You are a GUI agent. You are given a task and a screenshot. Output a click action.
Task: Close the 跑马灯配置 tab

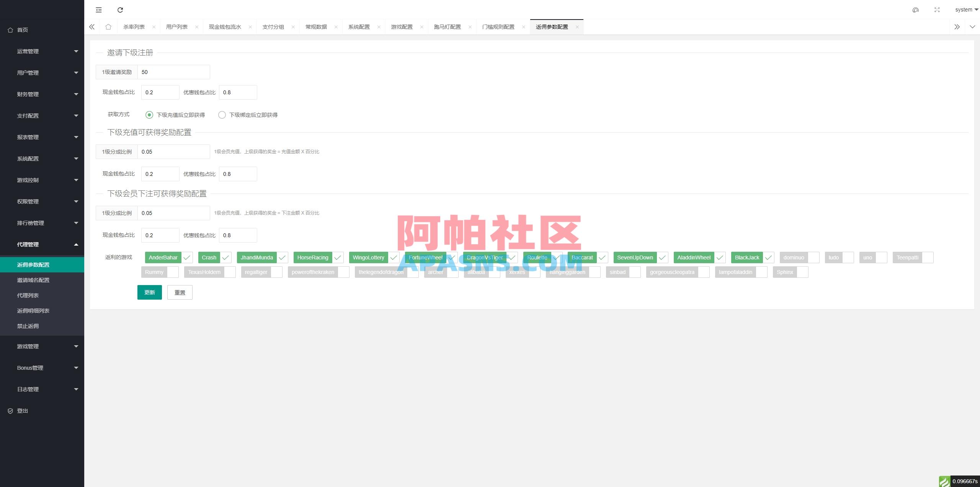[470, 26]
